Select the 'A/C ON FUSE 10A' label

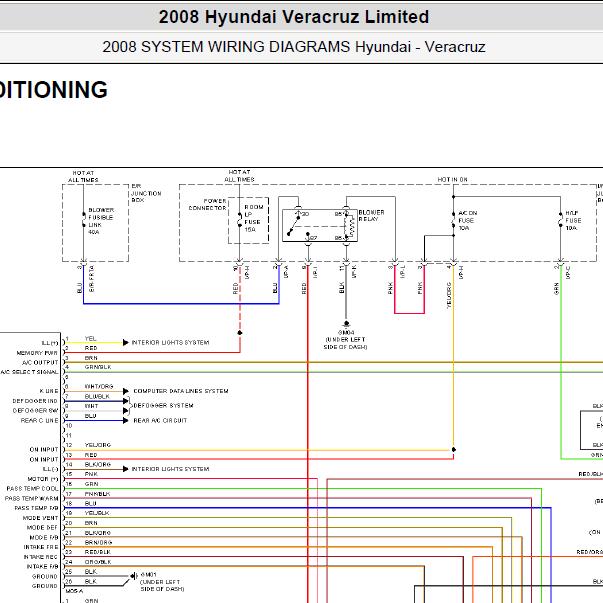pyautogui.click(x=467, y=220)
